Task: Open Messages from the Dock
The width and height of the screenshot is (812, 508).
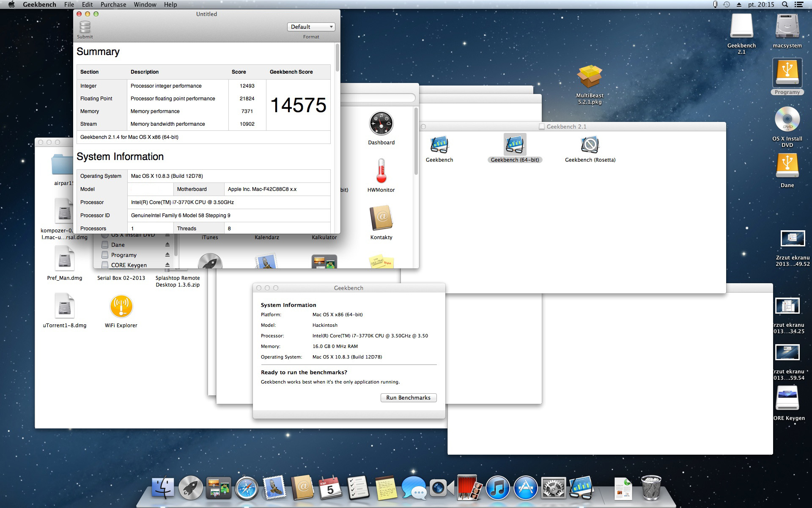Action: point(414,488)
